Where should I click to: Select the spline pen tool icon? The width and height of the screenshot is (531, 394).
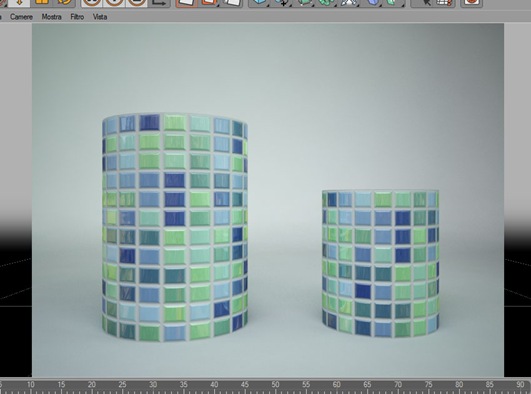[x=282, y=3]
